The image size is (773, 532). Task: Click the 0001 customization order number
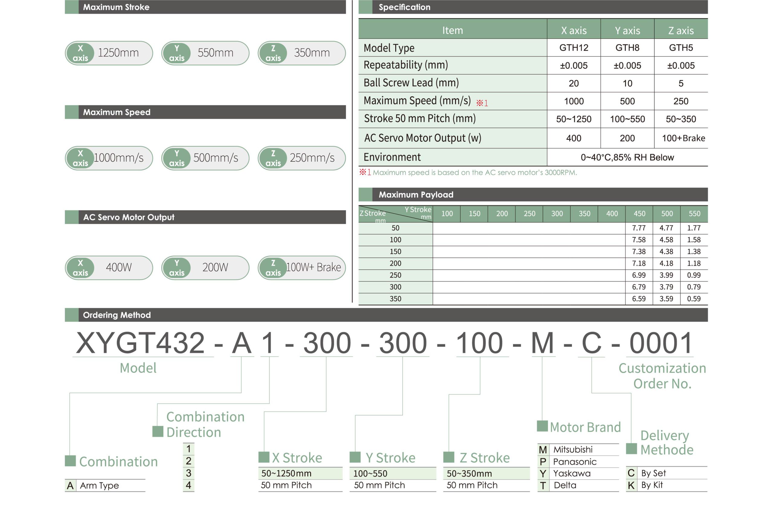(x=660, y=343)
